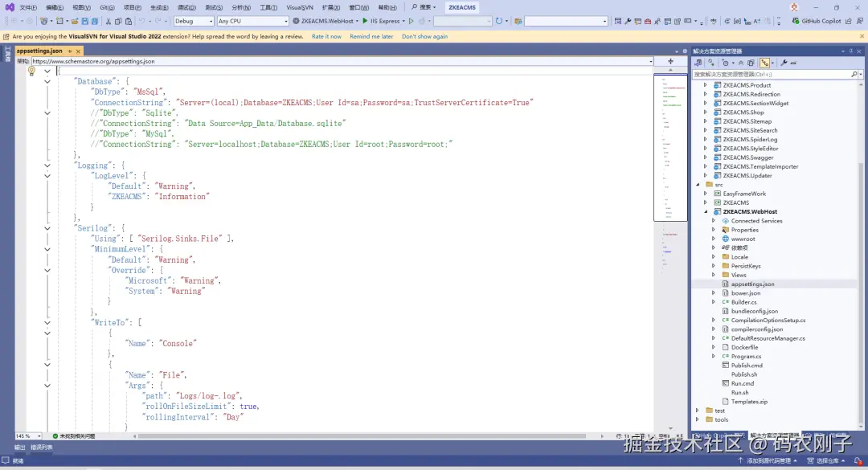Click the browser refresh circular arrow icon

pos(499,21)
